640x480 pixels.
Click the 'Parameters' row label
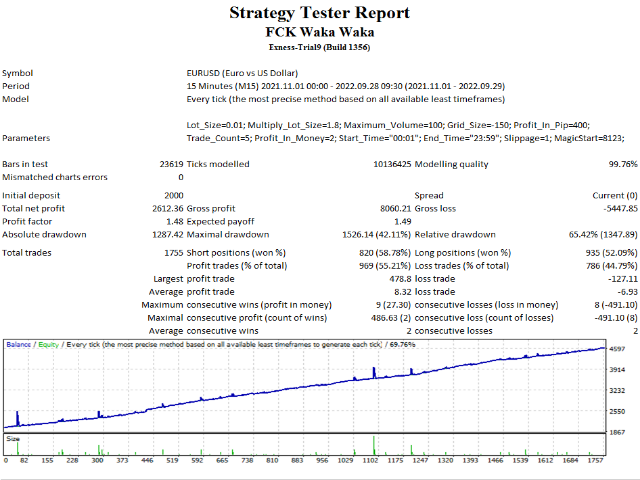(26, 138)
